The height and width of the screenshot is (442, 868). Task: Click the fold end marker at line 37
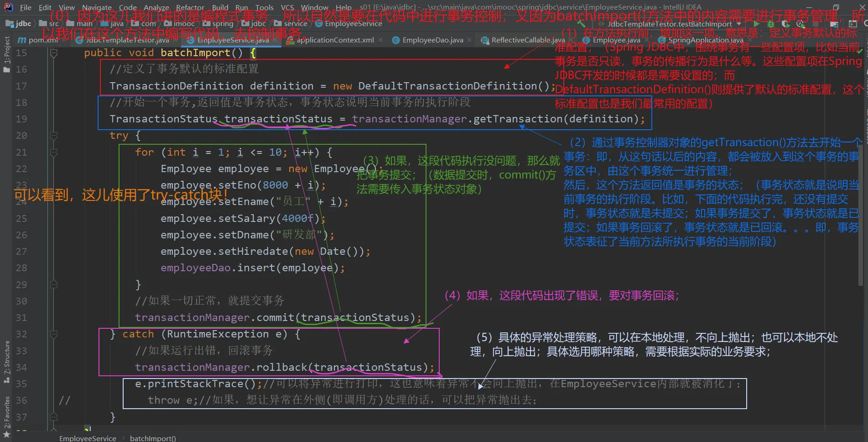[x=54, y=417]
